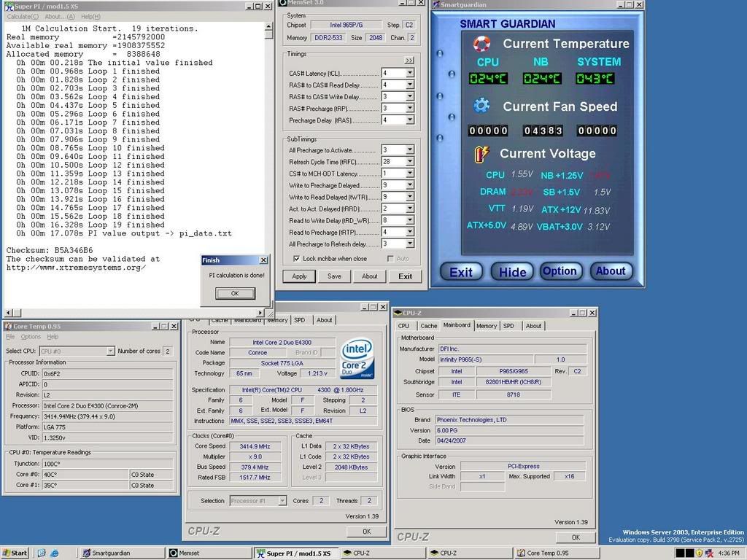Click the MemSet expand timings arrow button
This screenshot has height=560, width=747.
click(x=409, y=61)
